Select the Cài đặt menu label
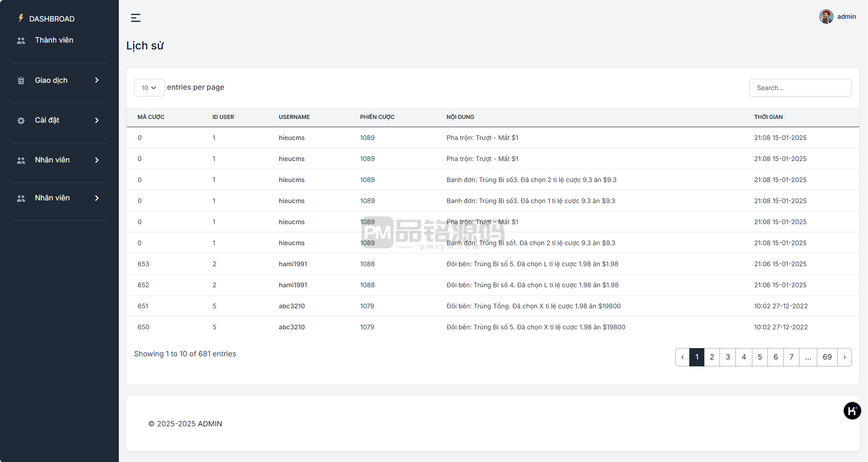The width and height of the screenshot is (868, 462). click(x=47, y=120)
